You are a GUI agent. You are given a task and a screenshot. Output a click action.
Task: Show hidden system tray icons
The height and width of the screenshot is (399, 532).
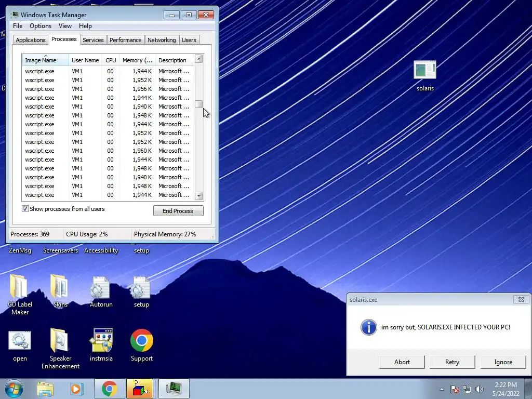[x=442, y=389]
